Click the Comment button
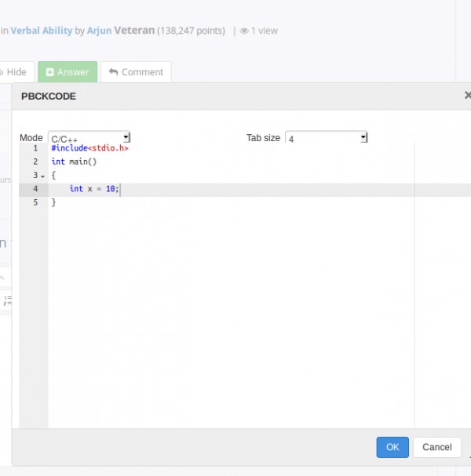Screen dimensions: 471x476 click(136, 72)
